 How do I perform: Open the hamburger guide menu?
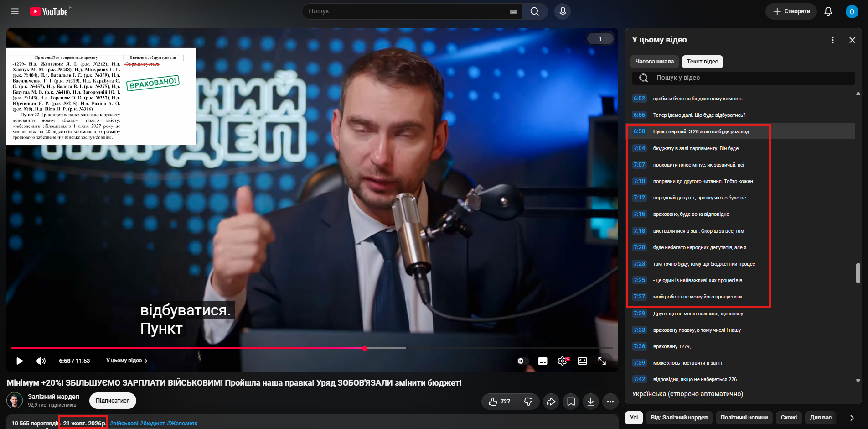15,11
